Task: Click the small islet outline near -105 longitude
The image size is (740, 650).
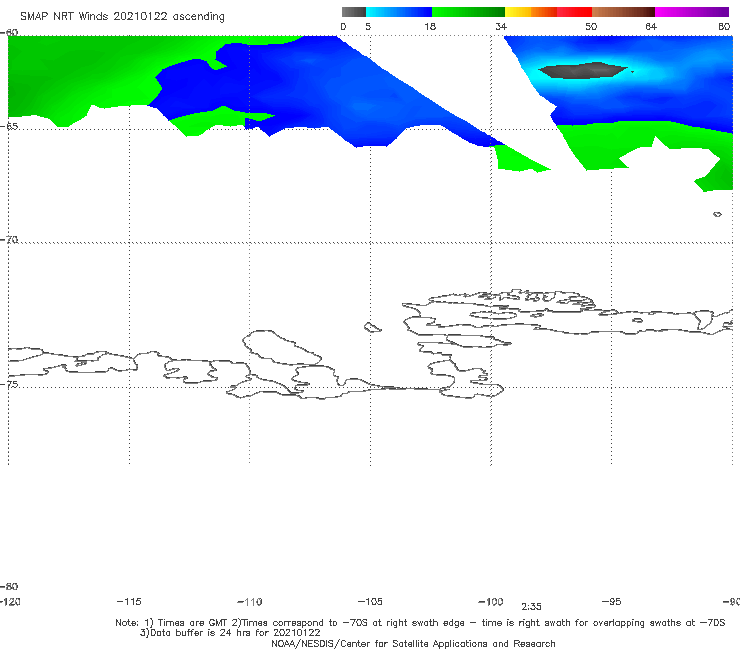Action: [x=372, y=327]
